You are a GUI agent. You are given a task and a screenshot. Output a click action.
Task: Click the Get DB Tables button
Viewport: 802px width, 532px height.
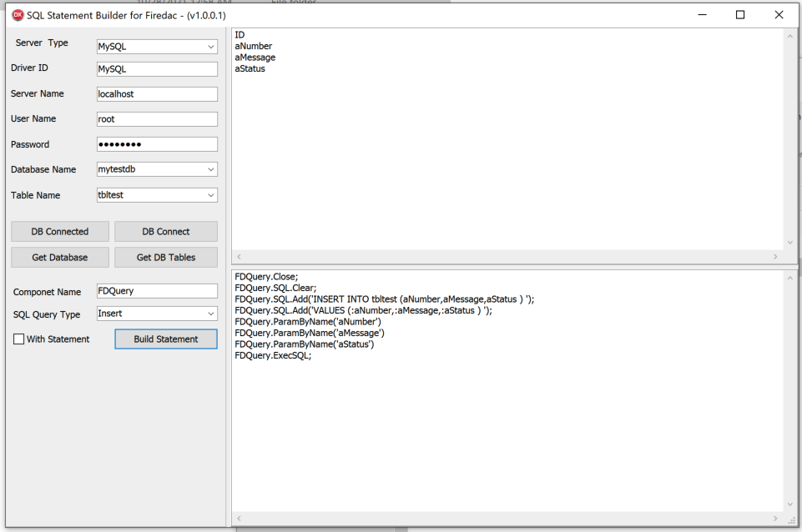166,258
